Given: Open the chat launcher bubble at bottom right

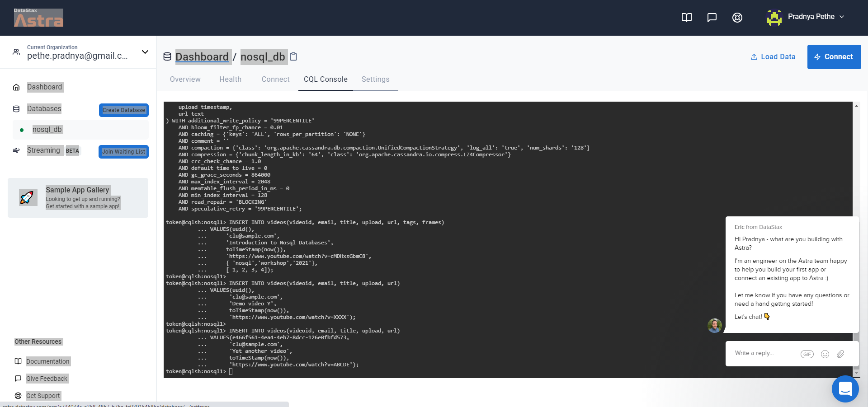Looking at the screenshot, I should 845,389.
